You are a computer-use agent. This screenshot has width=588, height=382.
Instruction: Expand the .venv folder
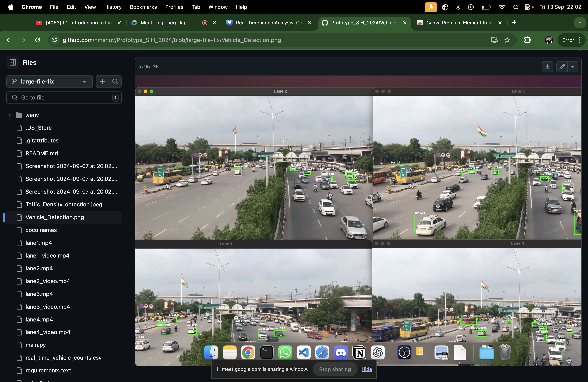click(10, 115)
